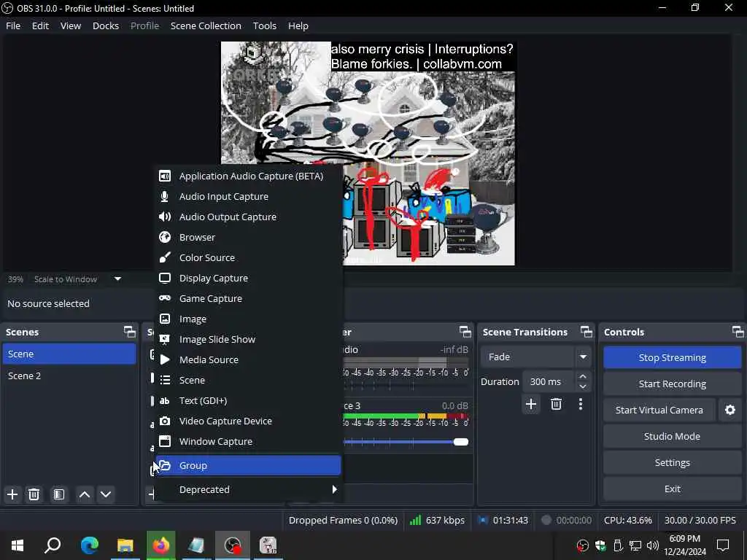Click the 300 ms duration field
747x560 pixels.
[549, 382]
